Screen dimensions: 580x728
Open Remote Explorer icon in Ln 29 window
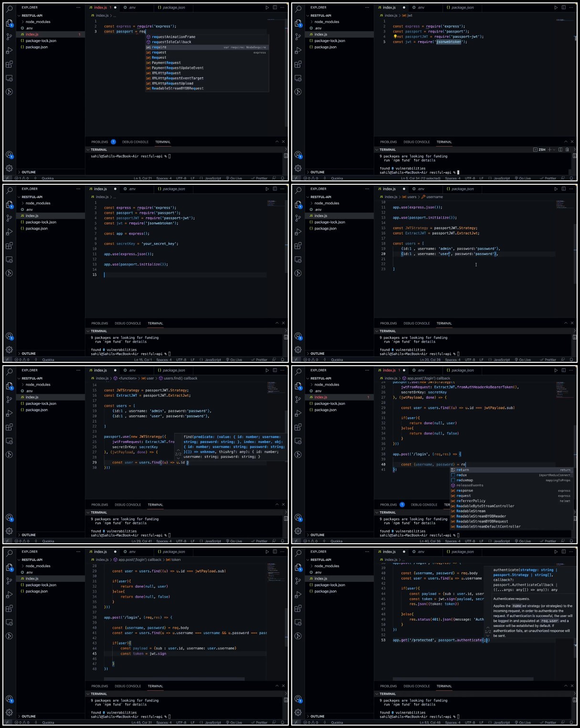9,441
